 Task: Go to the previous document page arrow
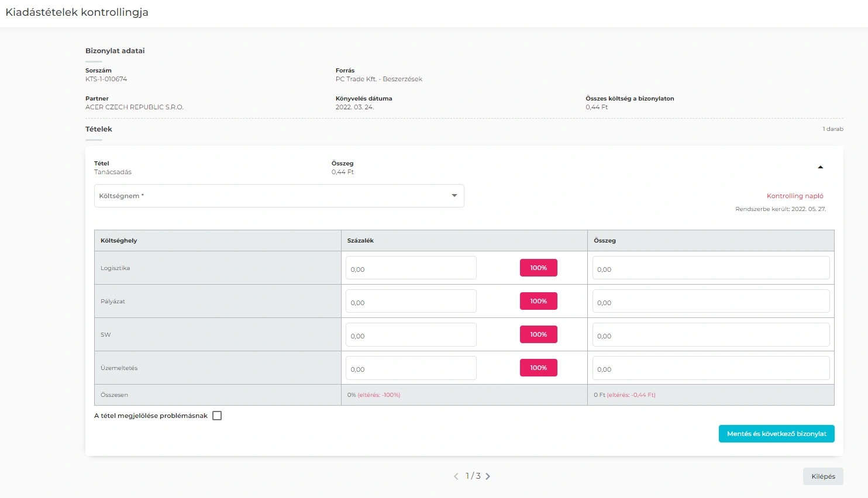coord(456,476)
